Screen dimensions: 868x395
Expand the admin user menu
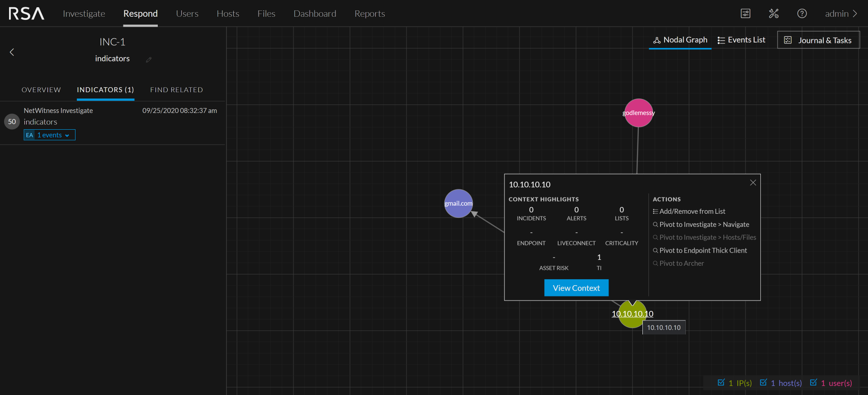(840, 14)
